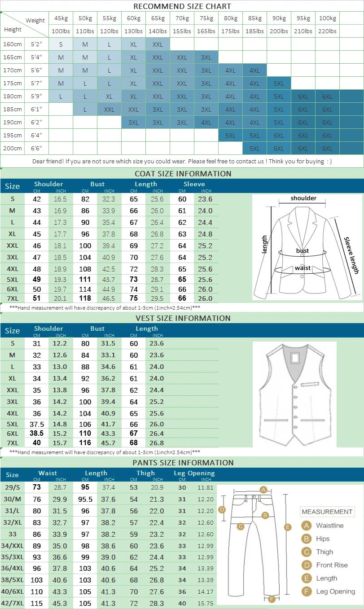The image size is (364, 609).
Task: Select the F circle beside Leg Opening
Action: (307, 591)
